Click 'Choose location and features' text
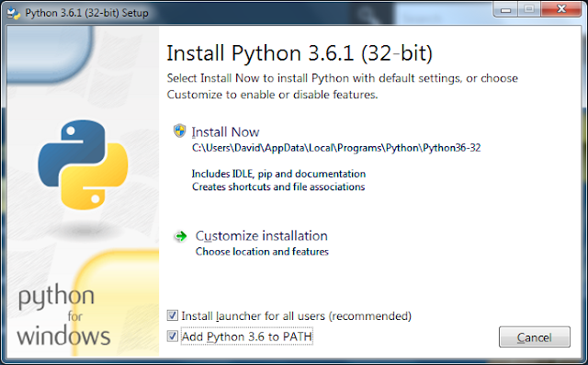 coord(262,251)
